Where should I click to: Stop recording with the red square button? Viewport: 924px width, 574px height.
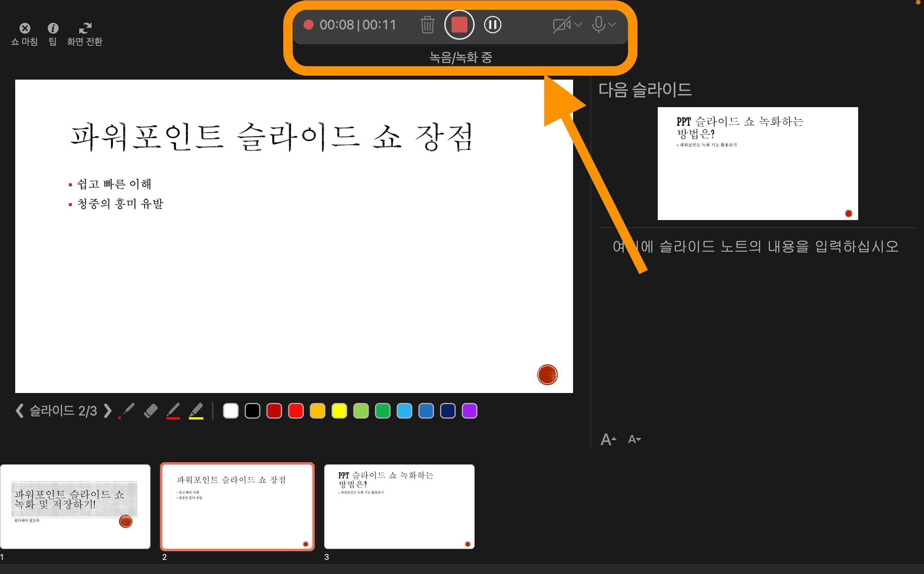[459, 25]
